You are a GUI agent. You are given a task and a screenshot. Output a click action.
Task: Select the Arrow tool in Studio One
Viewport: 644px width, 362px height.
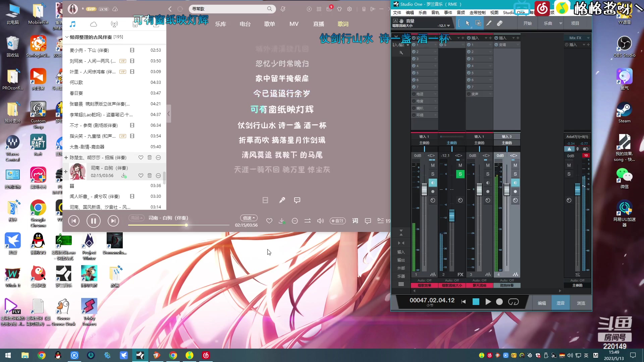click(468, 23)
